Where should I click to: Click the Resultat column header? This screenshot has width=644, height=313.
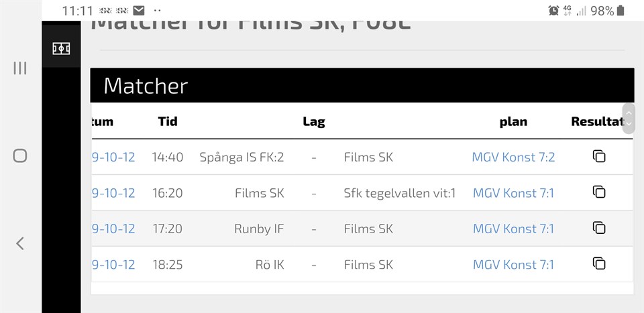[x=596, y=121]
